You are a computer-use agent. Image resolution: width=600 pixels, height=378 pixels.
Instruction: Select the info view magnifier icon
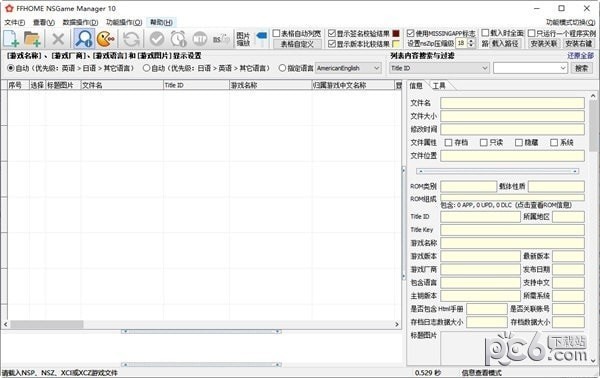pyautogui.click(x=84, y=39)
